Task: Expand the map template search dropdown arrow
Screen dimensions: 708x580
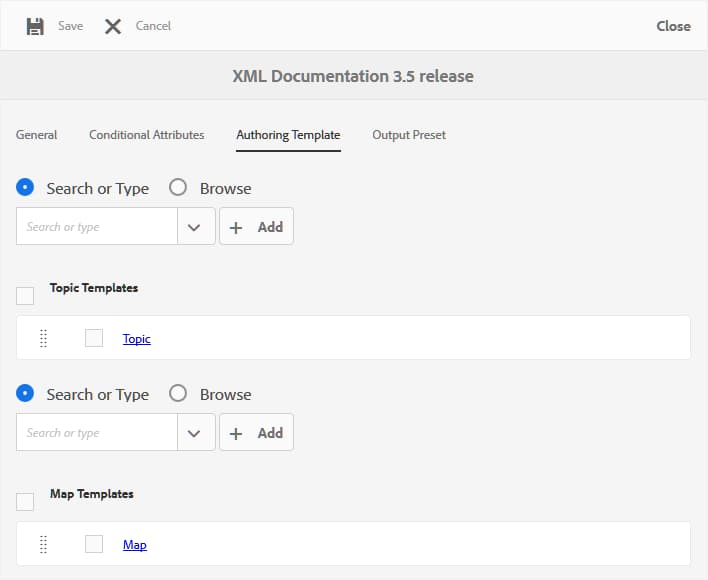Action: coord(195,433)
